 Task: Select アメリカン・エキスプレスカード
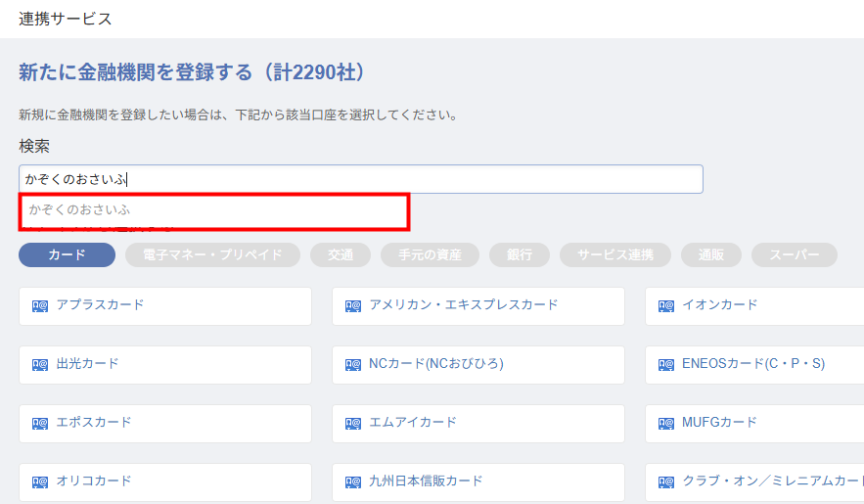(x=478, y=306)
